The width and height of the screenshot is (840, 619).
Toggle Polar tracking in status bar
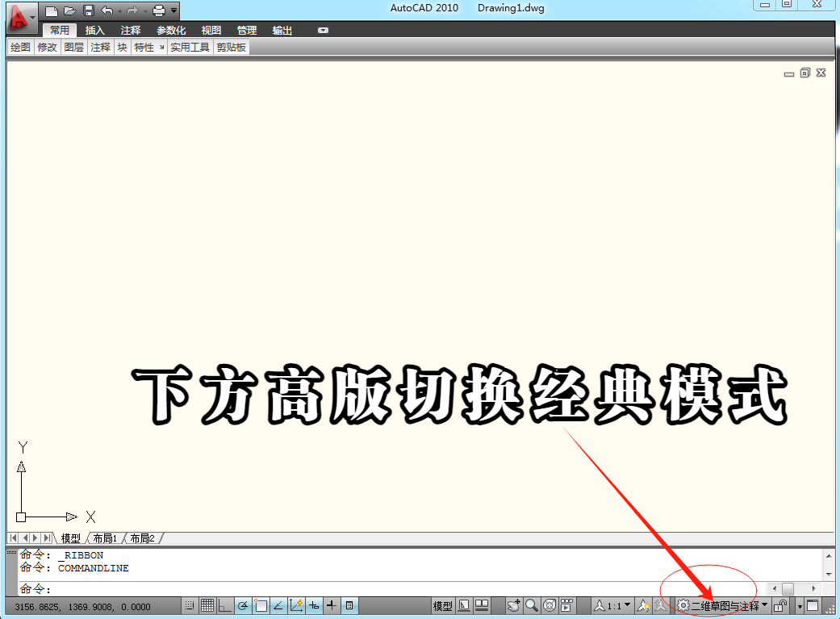coord(243,605)
